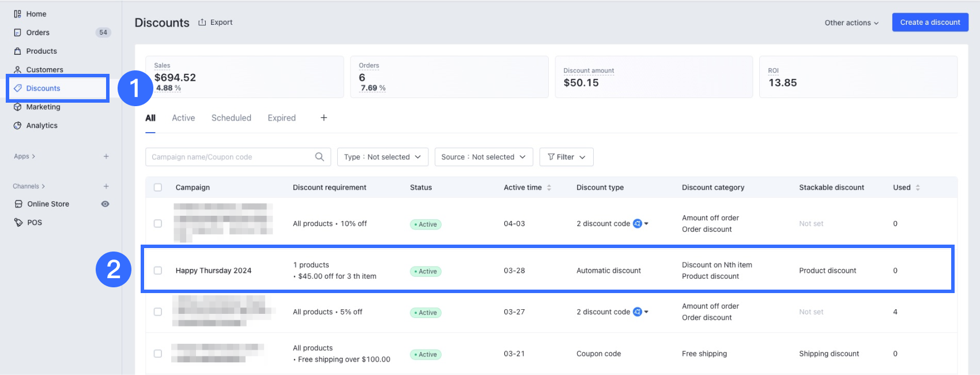980x375 pixels.
Task: Expand the Channels section
Action: [x=29, y=186]
